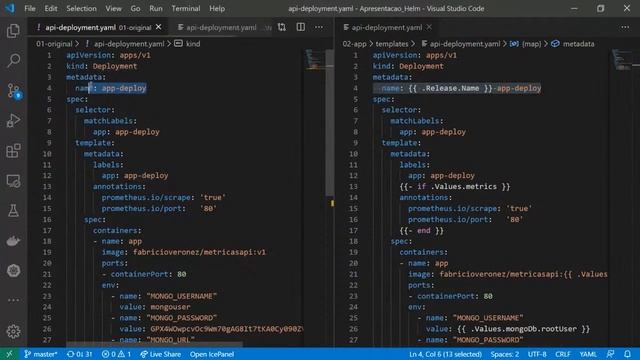Open more actions for left editor group
The height and width of the screenshot is (360, 640).
point(319,27)
